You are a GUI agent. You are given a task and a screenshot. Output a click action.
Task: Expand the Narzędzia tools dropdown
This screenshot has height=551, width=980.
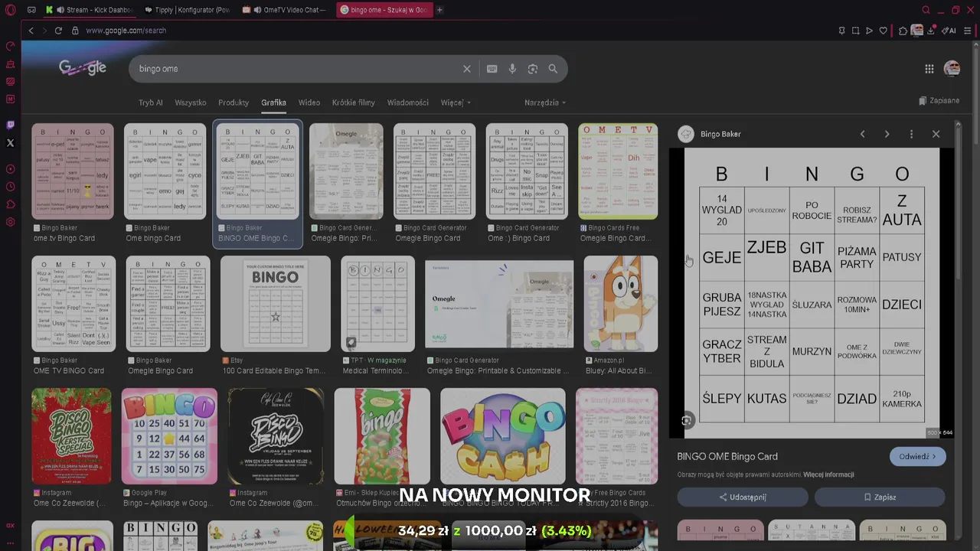point(545,103)
